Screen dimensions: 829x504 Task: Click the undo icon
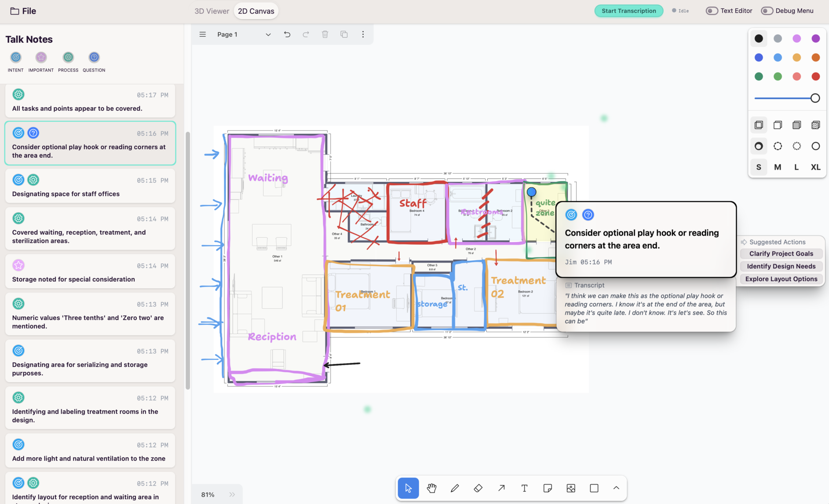(287, 34)
